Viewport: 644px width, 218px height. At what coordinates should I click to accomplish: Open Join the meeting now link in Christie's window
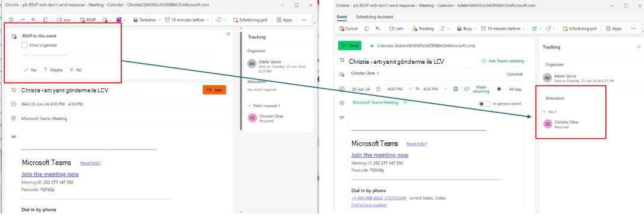point(50,174)
